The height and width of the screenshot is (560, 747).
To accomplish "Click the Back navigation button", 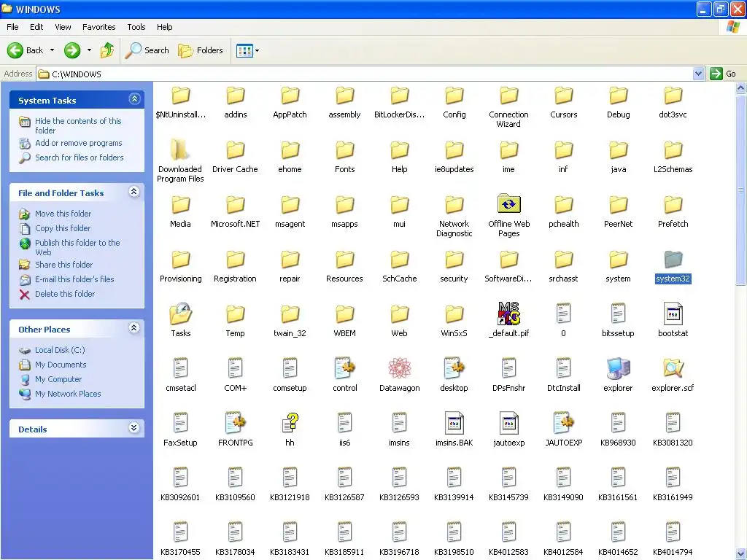I will tap(25, 50).
